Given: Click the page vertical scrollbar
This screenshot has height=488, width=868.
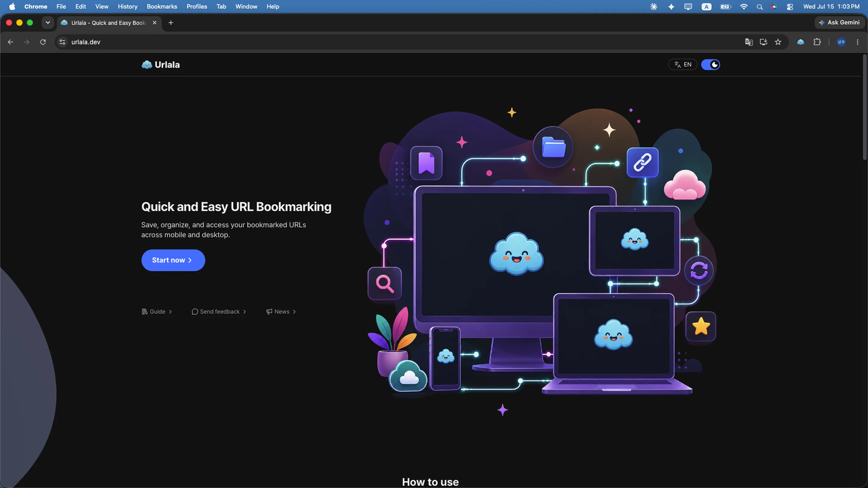Looking at the screenshot, I should [x=864, y=107].
